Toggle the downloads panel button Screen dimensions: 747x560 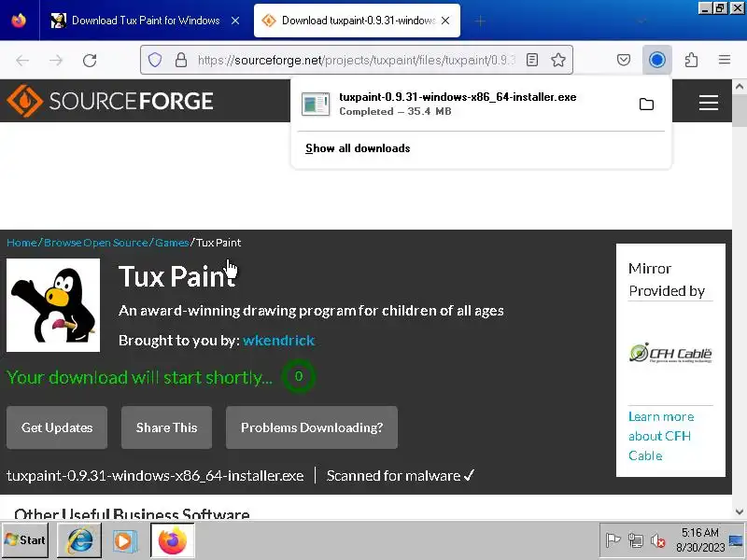tap(657, 60)
